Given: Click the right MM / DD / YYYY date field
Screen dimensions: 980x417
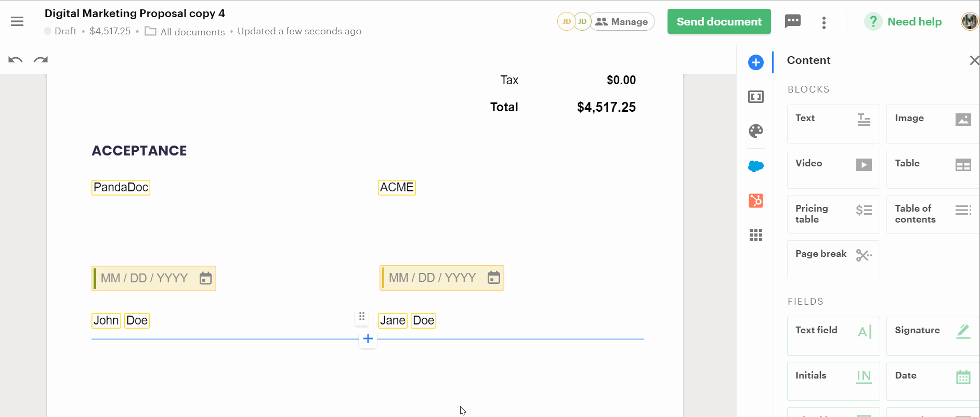Looking at the screenshot, I should pos(442,278).
